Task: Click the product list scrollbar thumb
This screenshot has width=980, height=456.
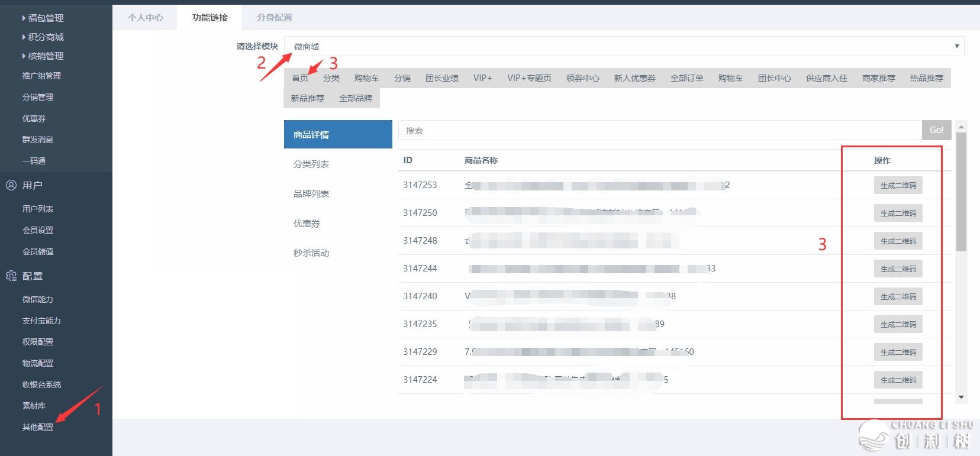Action: 961,192
